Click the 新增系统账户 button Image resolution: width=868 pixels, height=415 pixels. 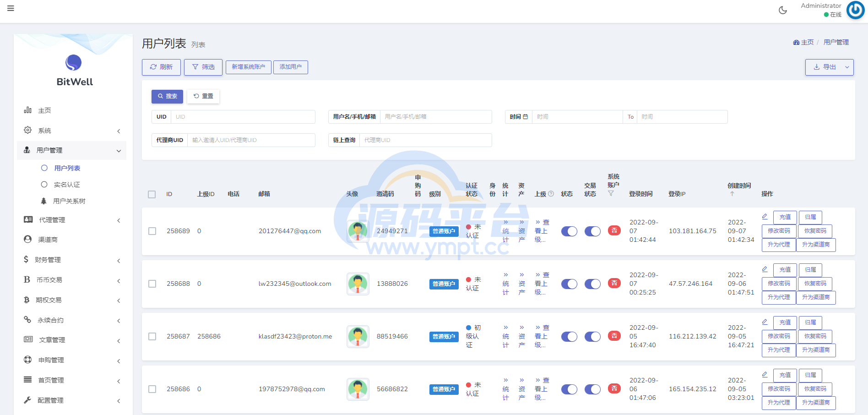tap(248, 67)
